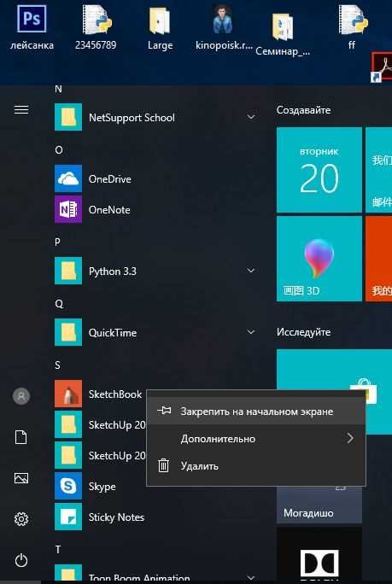Select Удалить in context menu

(x=256, y=466)
